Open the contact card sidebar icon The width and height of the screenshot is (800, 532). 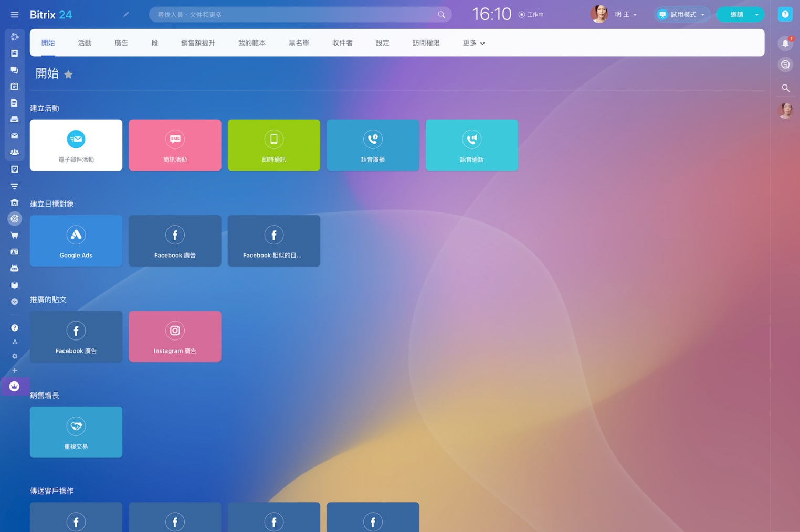coord(15,252)
